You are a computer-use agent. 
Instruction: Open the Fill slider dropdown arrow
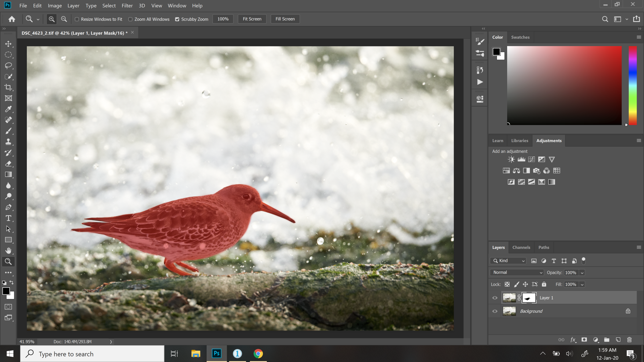(x=582, y=285)
